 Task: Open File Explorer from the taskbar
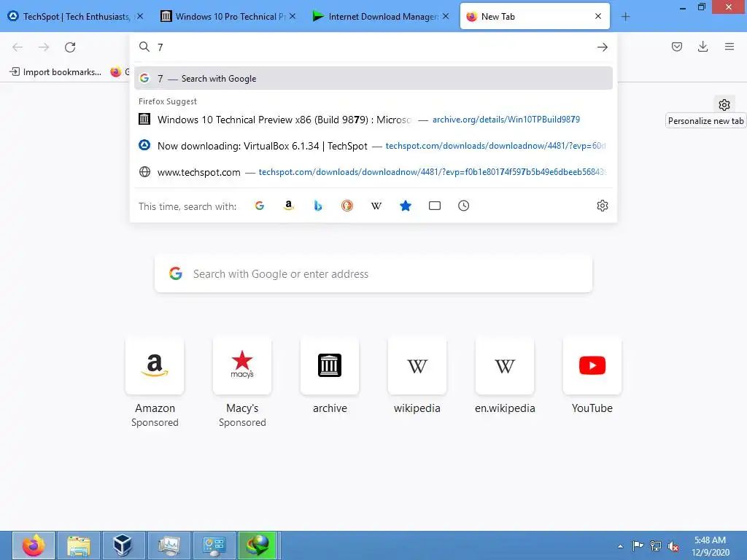point(79,545)
